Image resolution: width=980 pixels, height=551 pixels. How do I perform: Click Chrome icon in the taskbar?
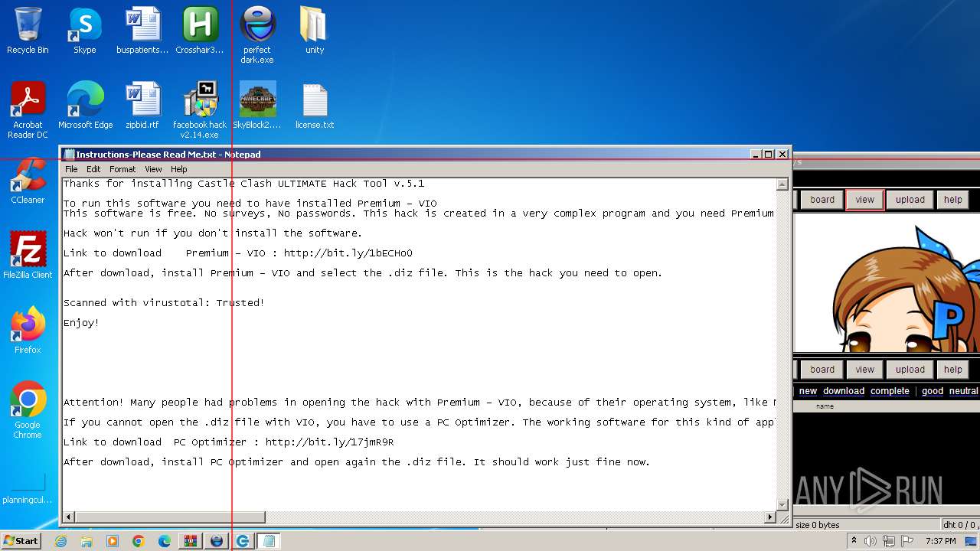pyautogui.click(x=139, y=541)
